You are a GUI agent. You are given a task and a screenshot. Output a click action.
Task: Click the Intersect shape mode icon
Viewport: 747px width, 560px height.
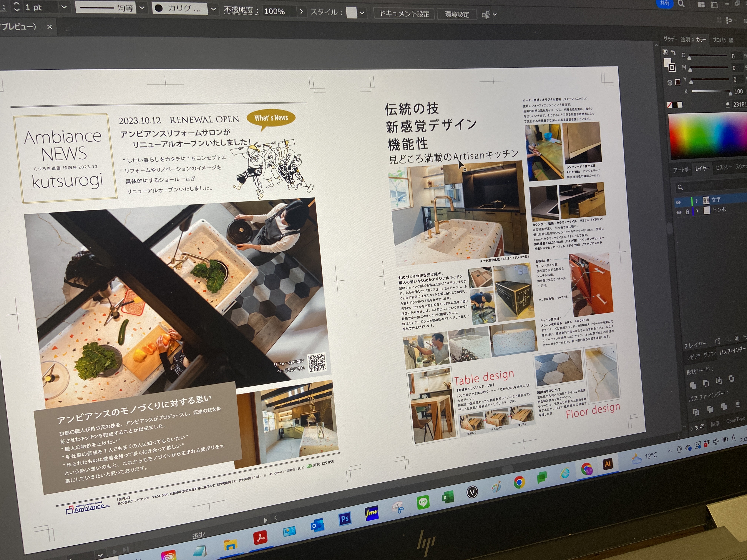coord(719,380)
